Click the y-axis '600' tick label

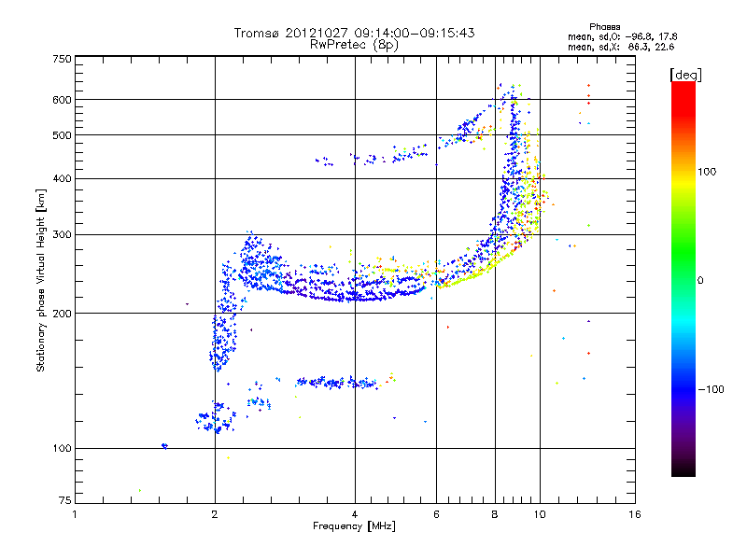63,100
